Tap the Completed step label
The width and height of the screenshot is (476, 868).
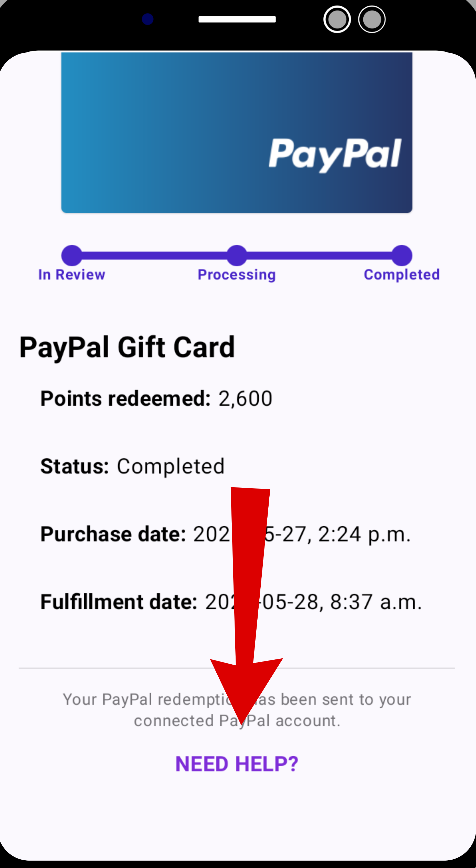[402, 275]
